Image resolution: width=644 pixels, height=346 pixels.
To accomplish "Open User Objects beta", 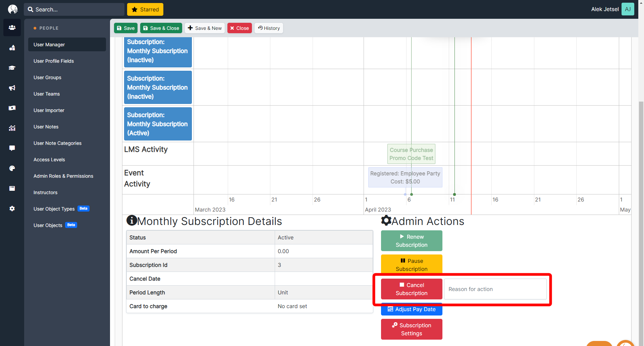I will (x=67, y=225).
